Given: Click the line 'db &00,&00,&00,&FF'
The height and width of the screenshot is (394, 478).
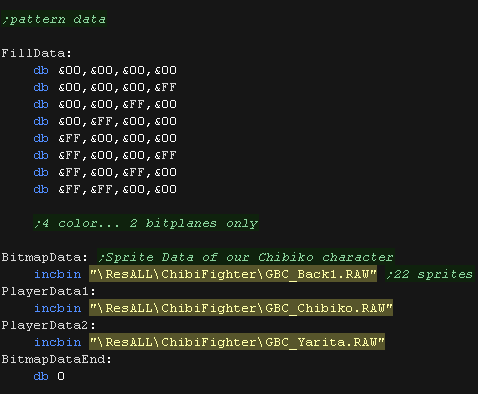Looking at the screenshot, I should (105, 87).
